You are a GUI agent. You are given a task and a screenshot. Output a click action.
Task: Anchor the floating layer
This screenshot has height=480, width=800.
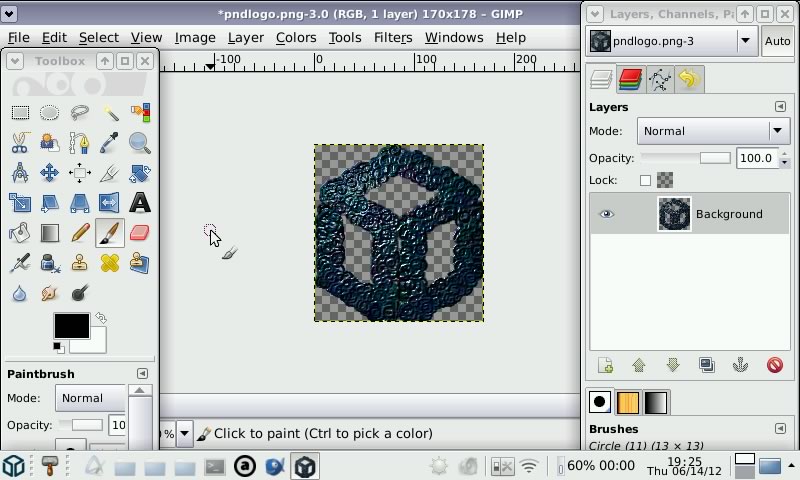click(x=740, y=365)
